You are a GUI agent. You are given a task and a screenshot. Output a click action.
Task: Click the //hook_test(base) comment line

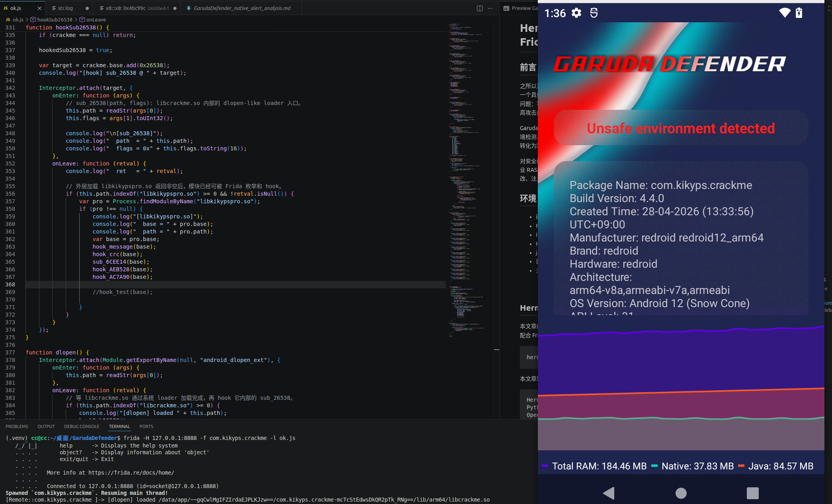122,292
